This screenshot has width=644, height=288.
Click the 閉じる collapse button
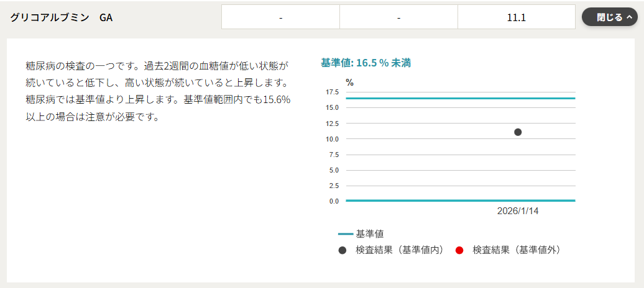tap(609, 17)
